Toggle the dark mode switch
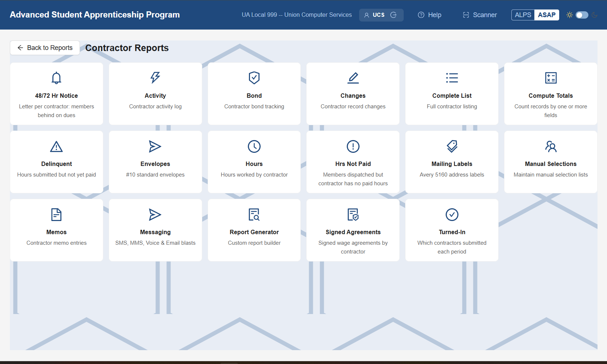The height and width of the screenshot is (364, 607). pyautogui.click(x=582, y=15)
